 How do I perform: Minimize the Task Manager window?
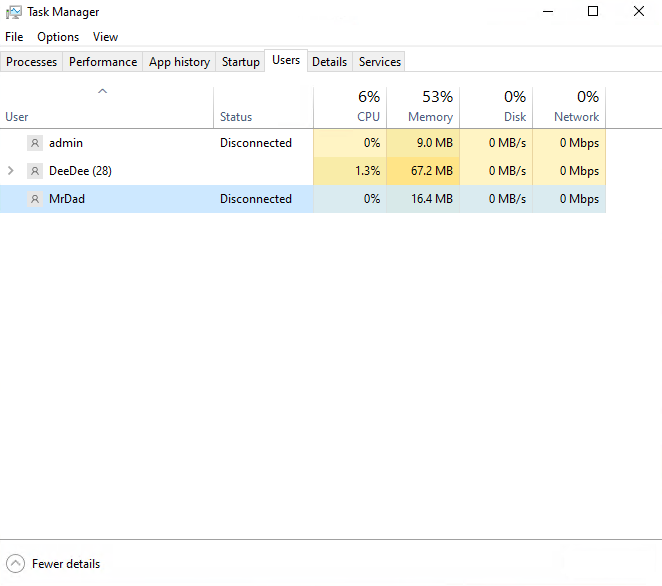tap(548, 11)
